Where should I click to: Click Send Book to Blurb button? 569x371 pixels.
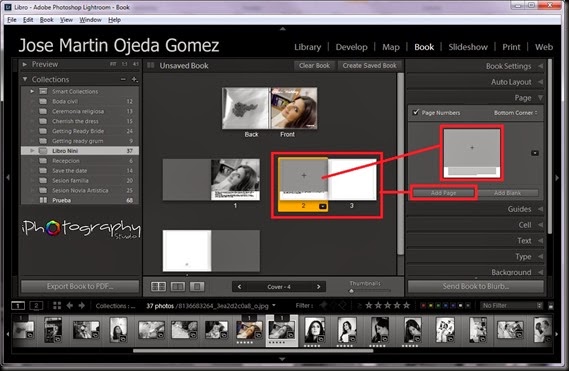pyautogui.click(x=475, y=286)
